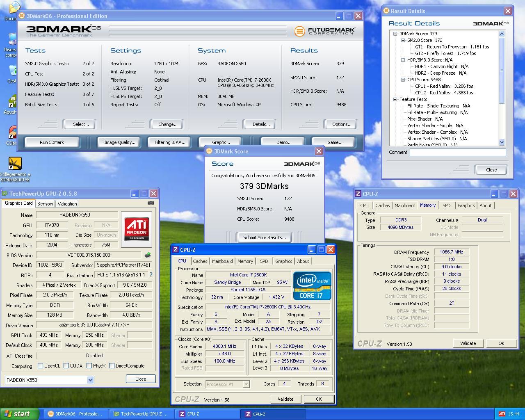
Task: Click the ATI tray icon in the taskbar
Action: (502, 414)
